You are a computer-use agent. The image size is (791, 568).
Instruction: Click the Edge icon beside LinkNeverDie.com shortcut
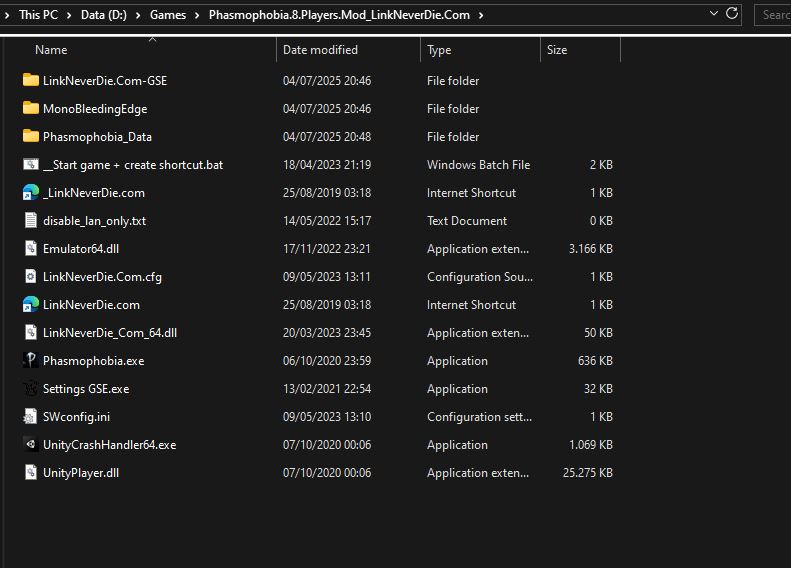(x=31, y=305)
